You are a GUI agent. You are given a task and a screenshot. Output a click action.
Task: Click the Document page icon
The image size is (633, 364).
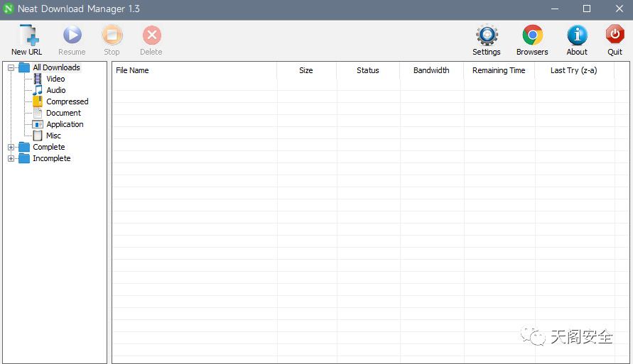[x=38, y=113]
